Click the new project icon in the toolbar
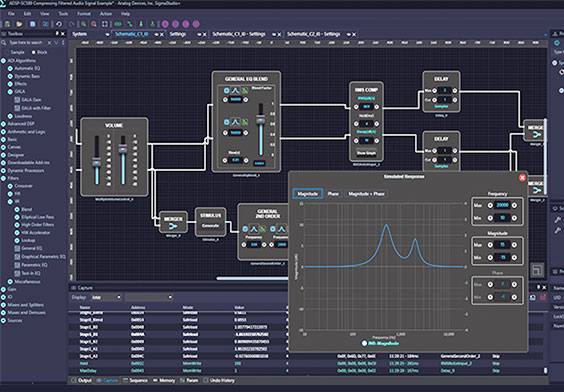 coord(7,24)
